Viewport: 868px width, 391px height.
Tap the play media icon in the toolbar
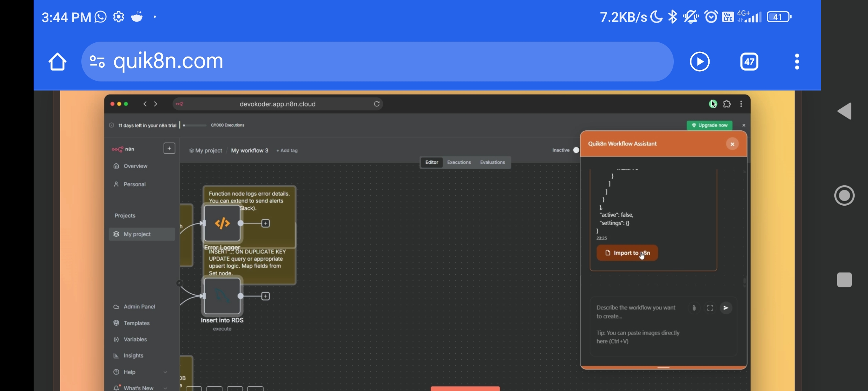pos(699,62)
